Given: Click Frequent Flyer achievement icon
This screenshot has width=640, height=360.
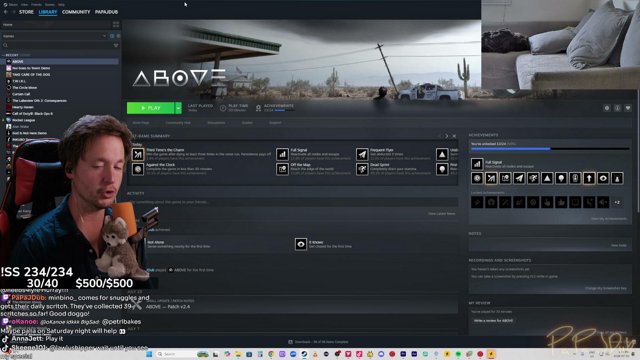Looking at the screenshot, I should 362,154.
